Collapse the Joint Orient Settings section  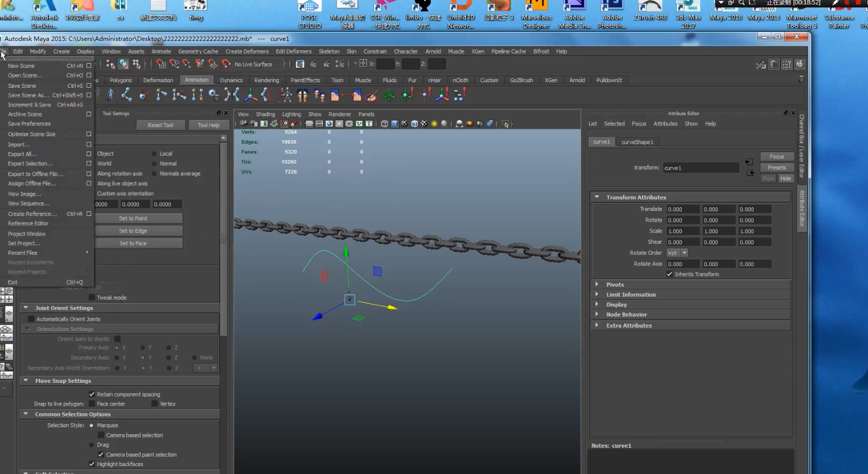[26, 308]
